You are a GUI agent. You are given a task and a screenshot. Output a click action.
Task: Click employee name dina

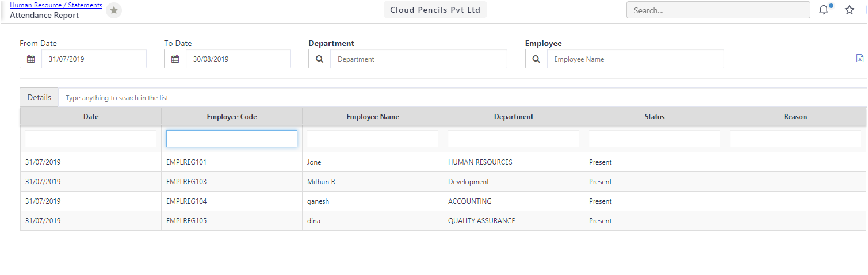click(x=313, y=221)
